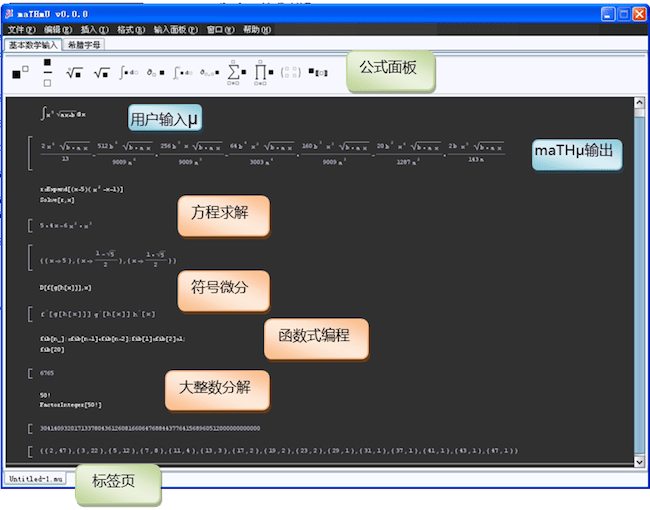Screen dimensions: 650x510
Task: Insert a multi-variable partial derivative template
Action: (x=209, y=73)
